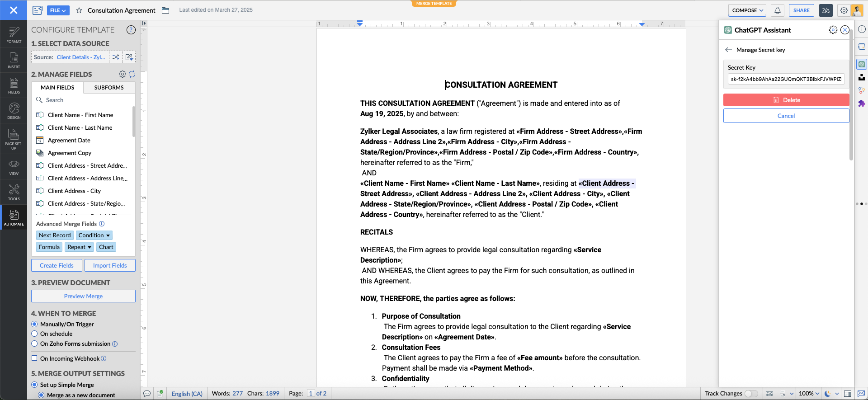
Task: Edit the data source with pencil icon
Action: point(129,57)
